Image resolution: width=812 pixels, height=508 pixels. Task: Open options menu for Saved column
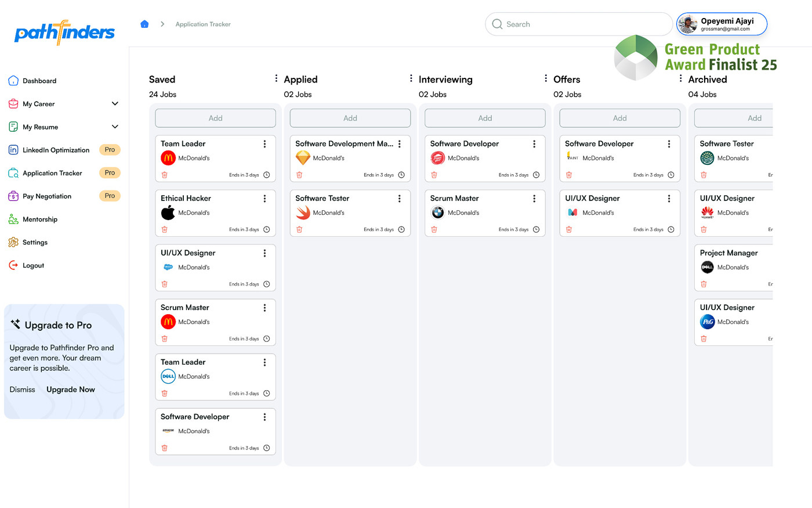coord(276,78)
